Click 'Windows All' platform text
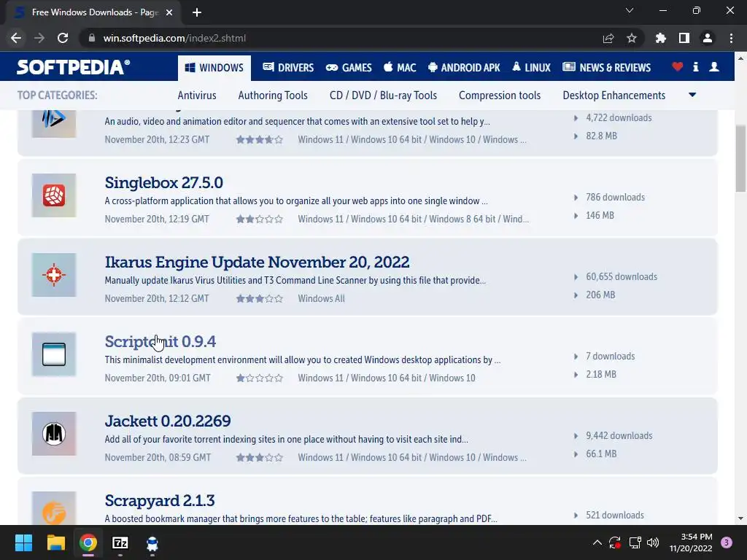This screenshot has height=560, width=747. point(321,298)
